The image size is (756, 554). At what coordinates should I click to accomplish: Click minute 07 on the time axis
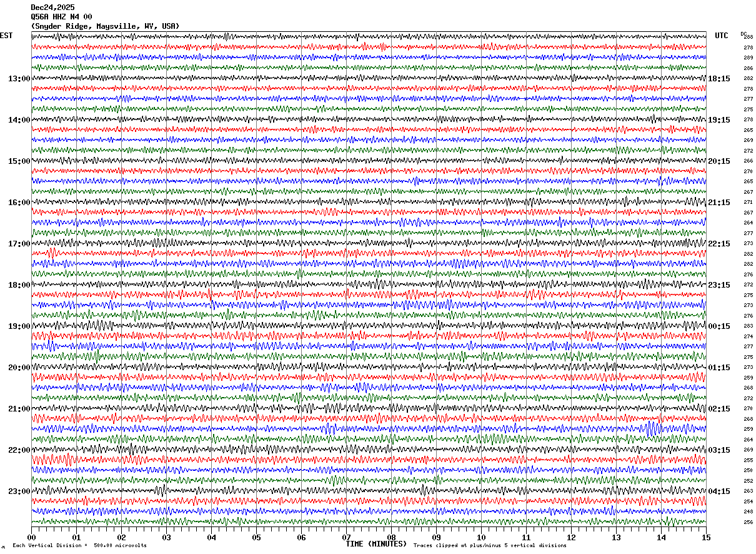(346, 537)
